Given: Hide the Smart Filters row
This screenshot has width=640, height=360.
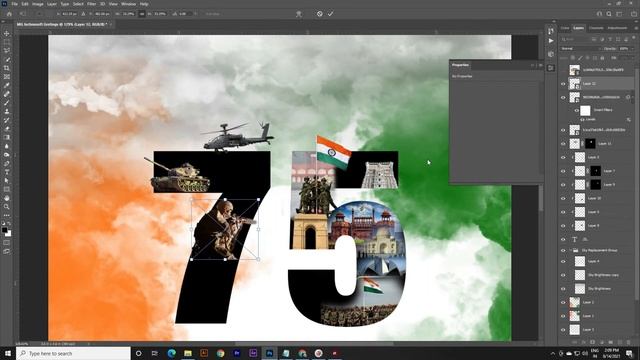Looking at the screenshot, I should [576, 110].
